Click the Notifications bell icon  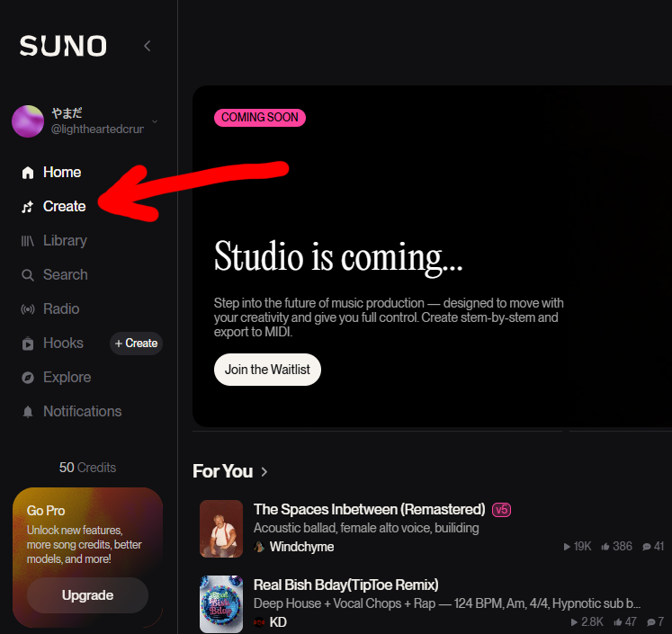click(28, 412)
